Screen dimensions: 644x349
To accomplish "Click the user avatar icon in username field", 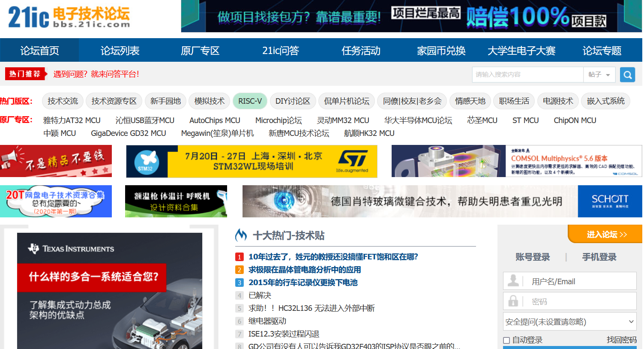I will tap(513, 281).
